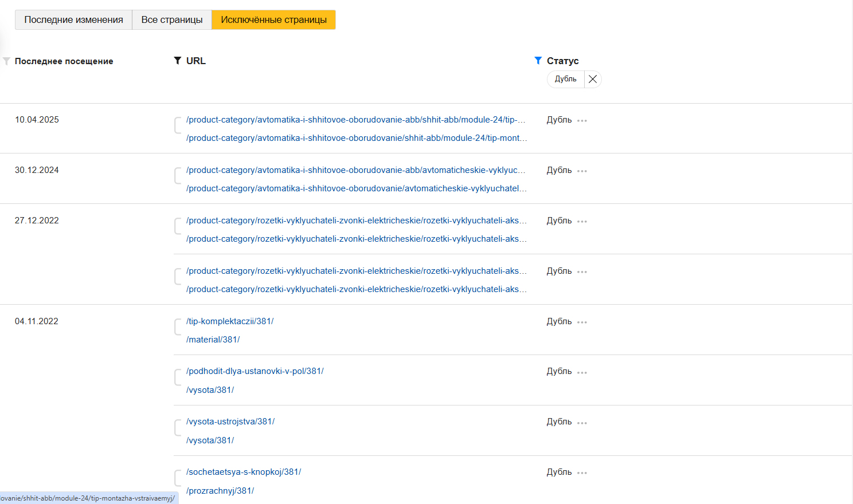Expand more options for /vysota-ustrojstva/381/ row
Screen dimensions: 853x504
pyautogui.click(x=582, y=423)
